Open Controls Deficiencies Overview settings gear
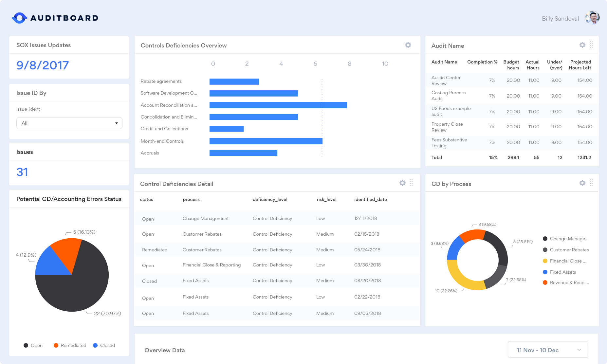The height and width of the screenshot is (364, 607). point(408,45)
